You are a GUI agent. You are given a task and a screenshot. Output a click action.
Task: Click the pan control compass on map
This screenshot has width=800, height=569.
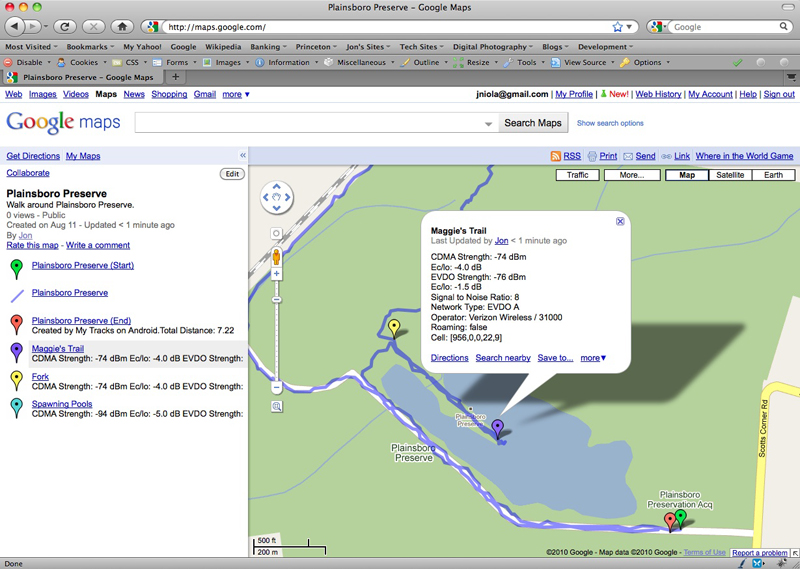coord(277,197)
